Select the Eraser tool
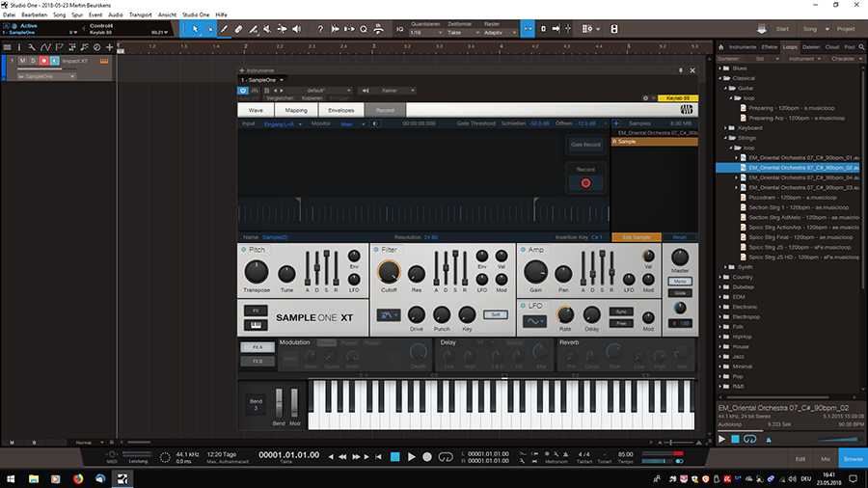The image size is (868, 488). pyautogui.click(x=238, y=29)
